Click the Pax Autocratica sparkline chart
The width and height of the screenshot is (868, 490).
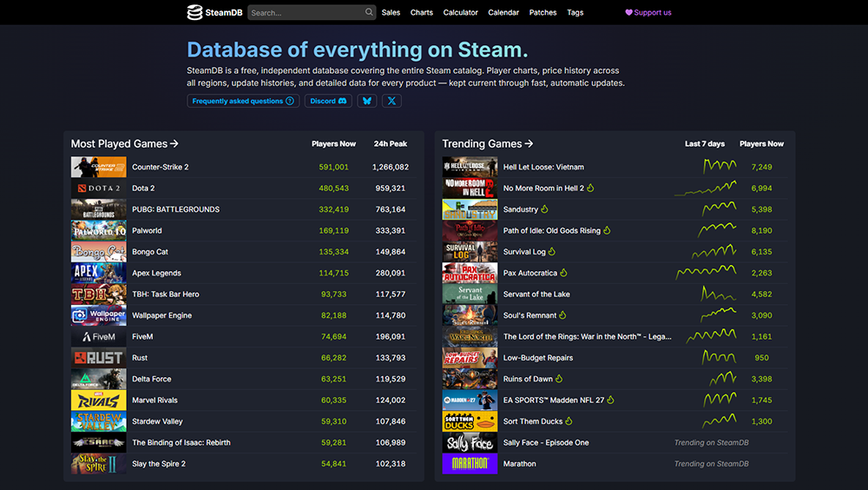tap(707, 272)
